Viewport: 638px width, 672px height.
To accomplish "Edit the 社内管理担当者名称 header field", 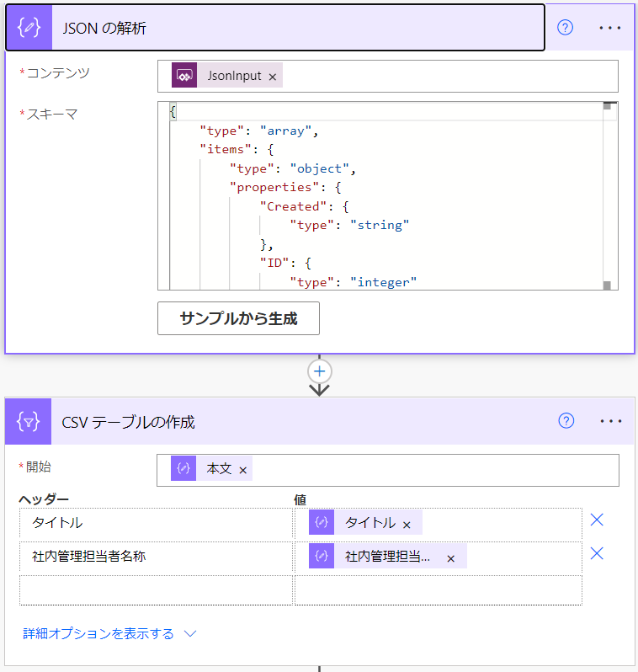I will point(156,557).
